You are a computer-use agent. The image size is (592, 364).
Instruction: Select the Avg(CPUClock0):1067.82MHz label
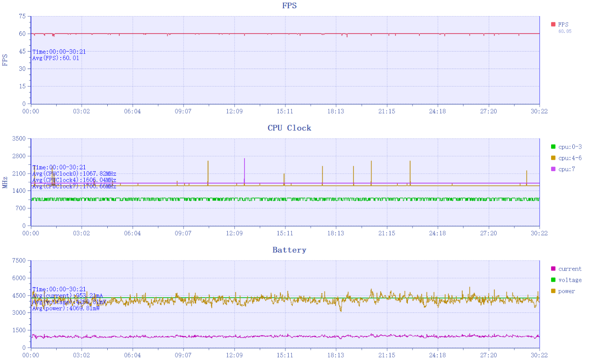(x=74, y=174)
